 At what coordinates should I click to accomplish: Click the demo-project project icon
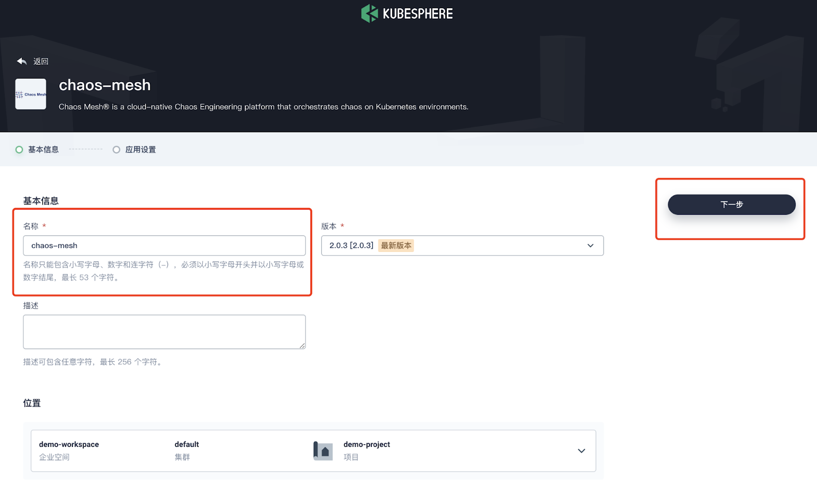323,451
